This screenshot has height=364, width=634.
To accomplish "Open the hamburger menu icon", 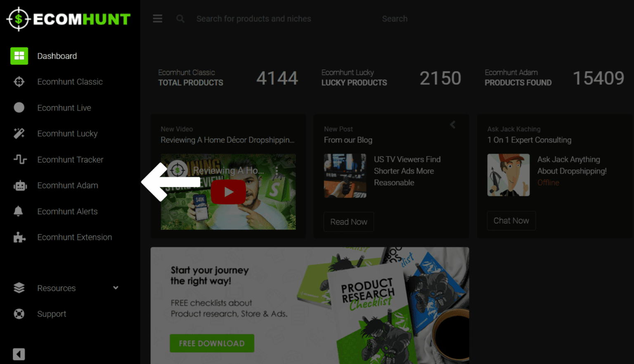I will pos(157,19).
